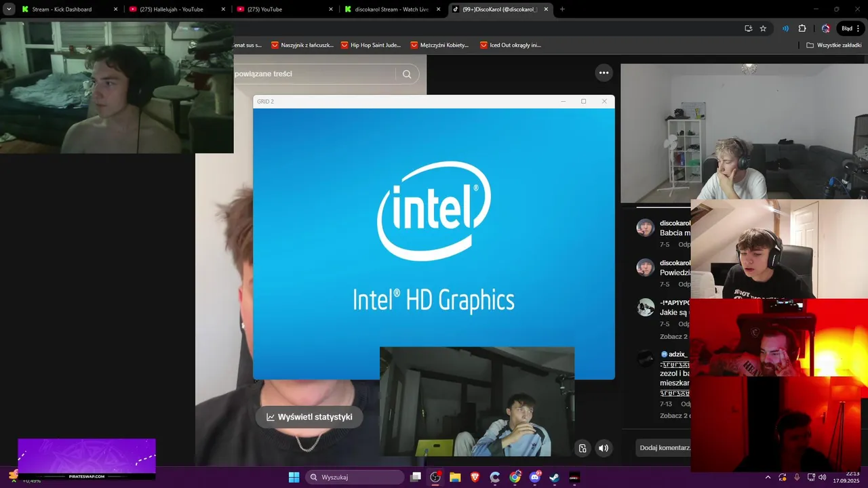Click the Babcia comment user avatar
This screenshot has width=868, height=488.
point(645,228)
